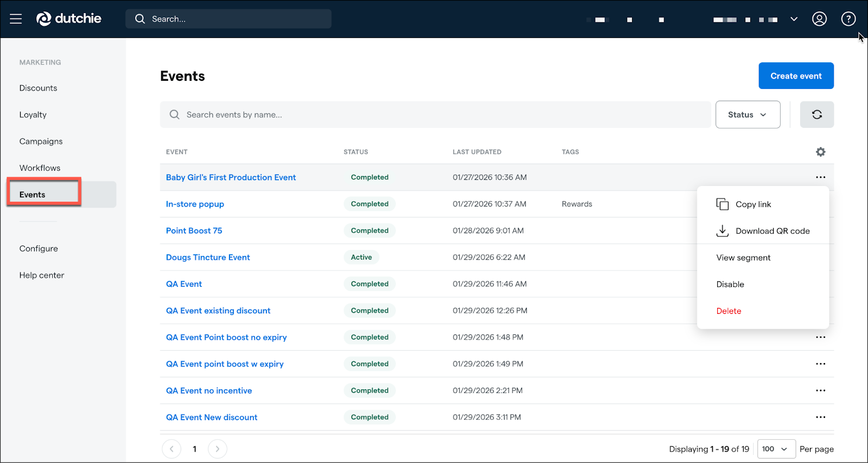Screen dimensions: 868x463
Task: Open table column settings gear
Action: 821,152
